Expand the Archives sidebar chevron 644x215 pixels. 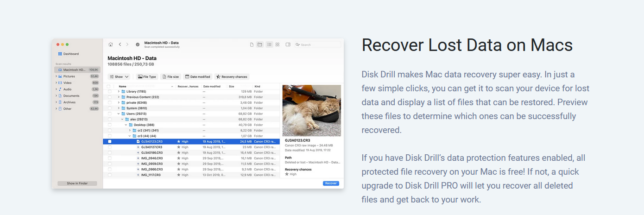pos(56,102)
